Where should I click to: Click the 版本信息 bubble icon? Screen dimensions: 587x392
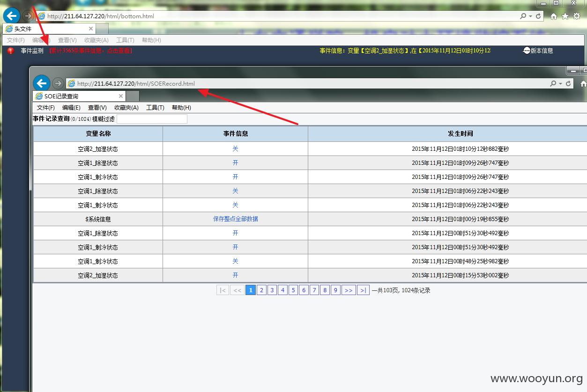pyautogui.click(x=527, y=51)
